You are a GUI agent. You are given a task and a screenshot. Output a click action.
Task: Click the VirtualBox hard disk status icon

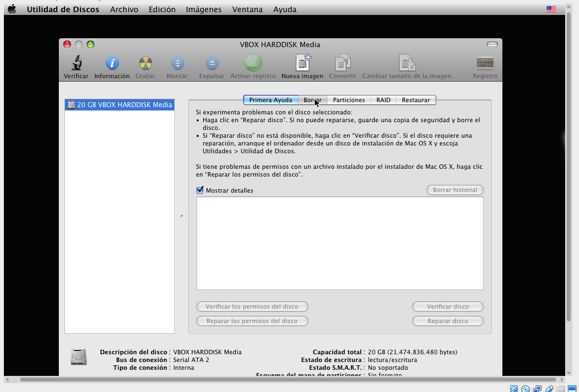click(x=513, y=389)
